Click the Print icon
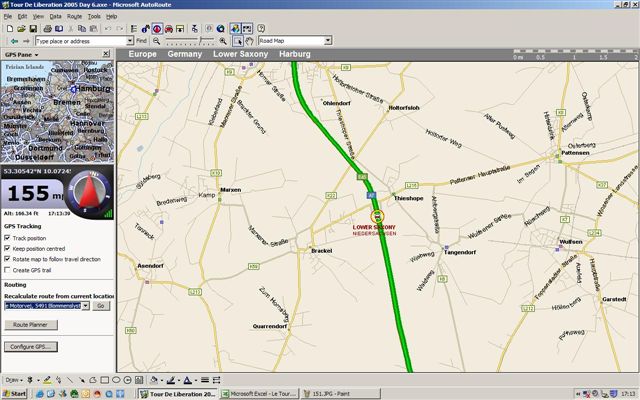Viewport: 640px width, 400px height. [x=47, y=29]
